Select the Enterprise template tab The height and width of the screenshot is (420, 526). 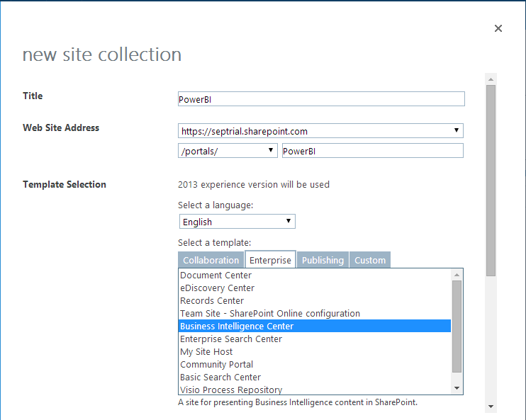[x=270, y=260]
